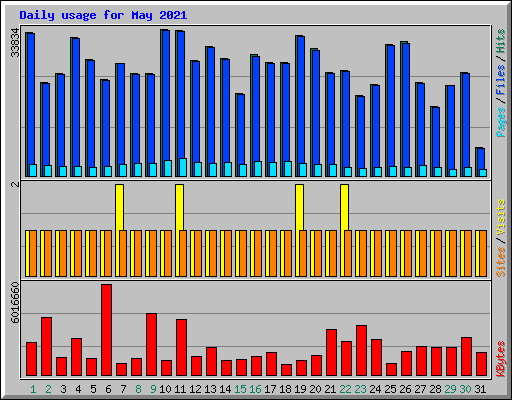Click the Hits legend label
The height and width of the screenshot is (400, 512).
[x=501, y=41]
